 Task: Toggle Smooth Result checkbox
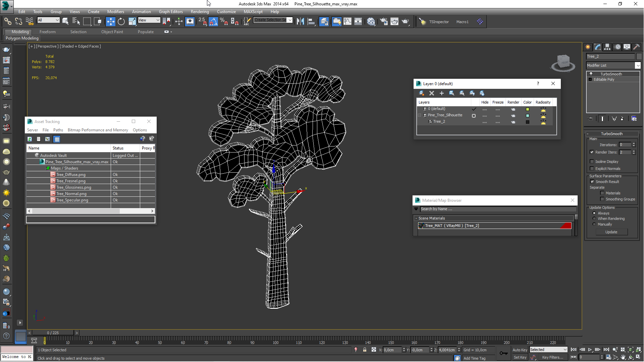592,182
